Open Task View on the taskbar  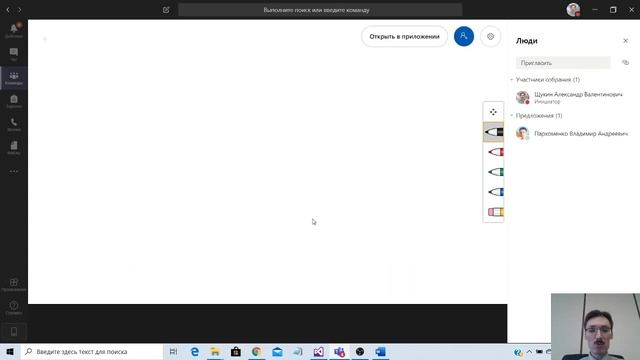click(x=173, y=351)
